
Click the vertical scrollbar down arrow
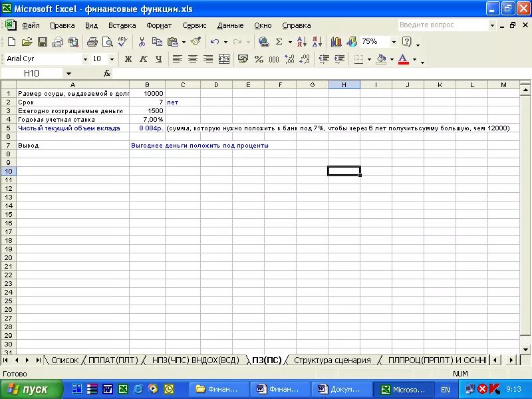[525, 350]
